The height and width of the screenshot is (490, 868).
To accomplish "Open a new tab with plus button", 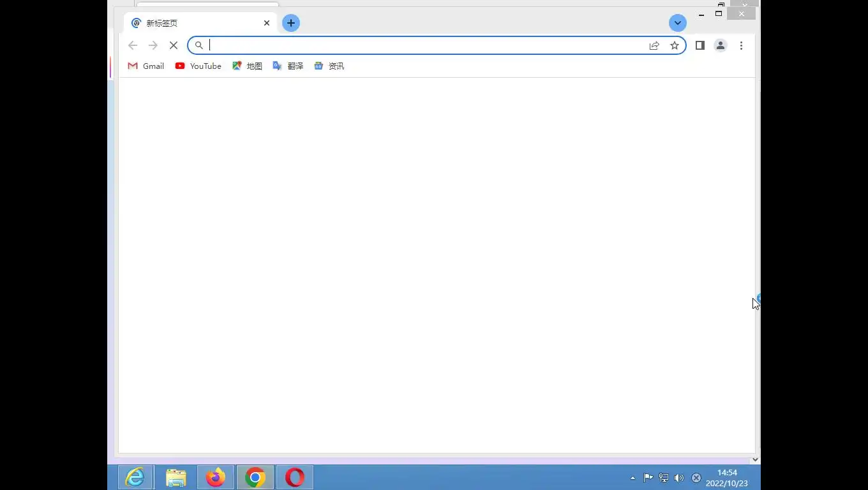I will 291,23.
